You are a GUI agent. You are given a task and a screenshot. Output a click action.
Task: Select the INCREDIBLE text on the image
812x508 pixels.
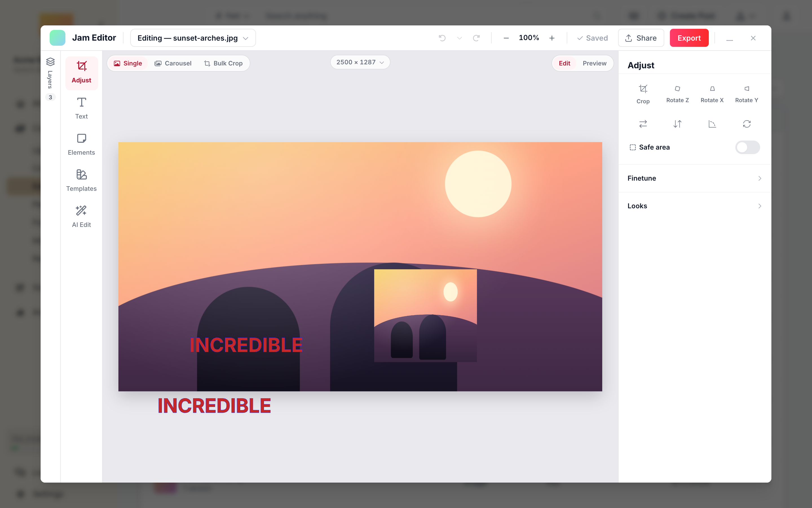coord(246,345)
